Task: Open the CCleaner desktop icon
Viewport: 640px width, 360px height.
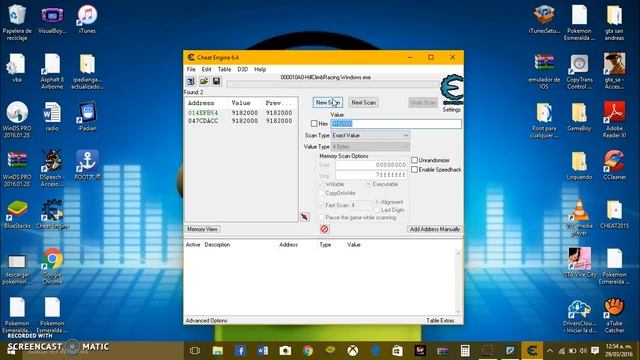Action: (614, 165)
